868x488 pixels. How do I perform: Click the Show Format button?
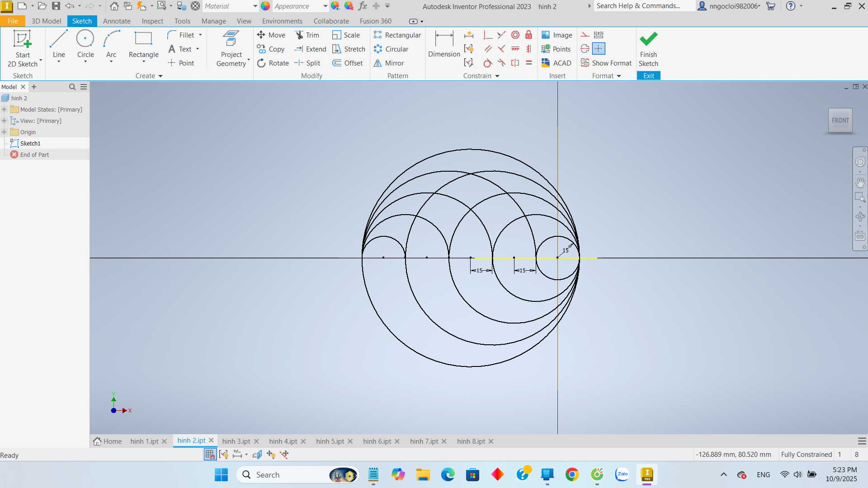click(x=606, y=63)
